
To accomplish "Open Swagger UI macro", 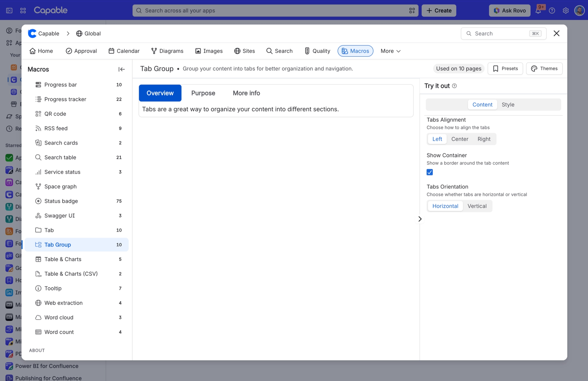I will pyautogui.click(x=77, y=216).
